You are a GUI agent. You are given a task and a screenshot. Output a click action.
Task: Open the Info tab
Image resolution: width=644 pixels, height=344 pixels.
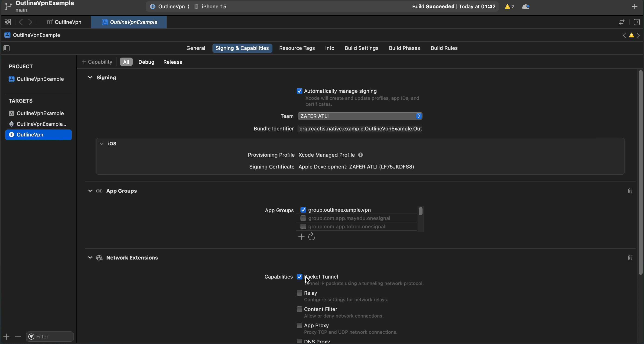click(x=329, y=48)
